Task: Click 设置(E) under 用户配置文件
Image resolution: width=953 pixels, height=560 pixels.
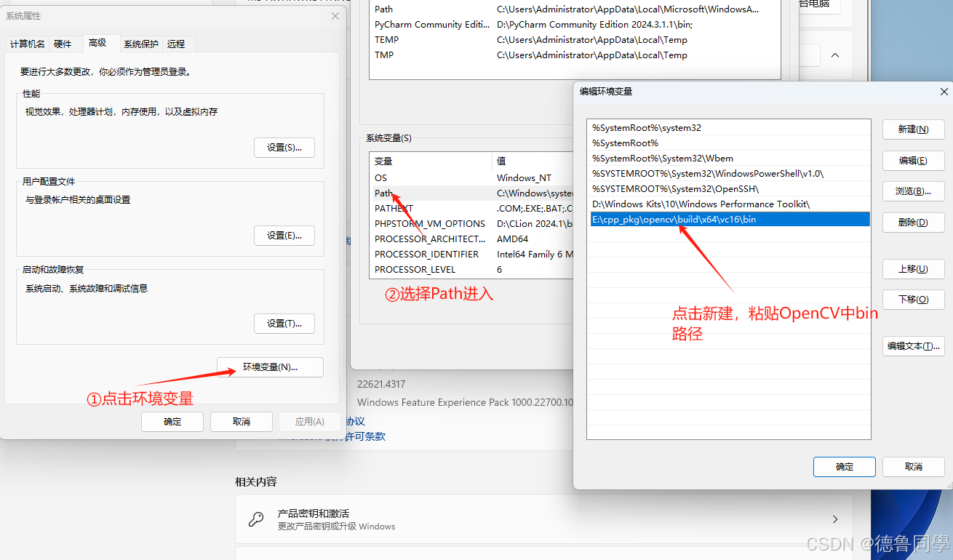Action: [284, 235]
